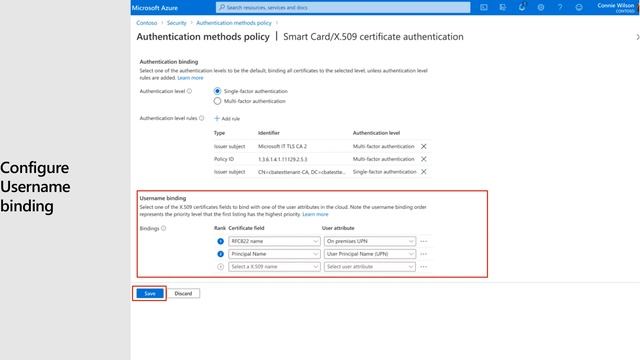640x360 pixels.
Task: Open RFC822 name certificate field dropdown
Action: coord(274,241)
